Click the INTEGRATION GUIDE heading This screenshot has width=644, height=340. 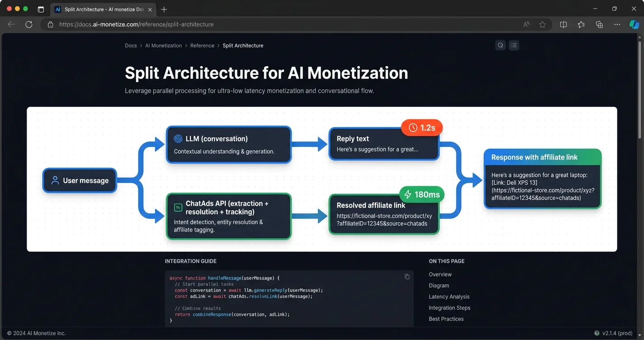[190, 261]
